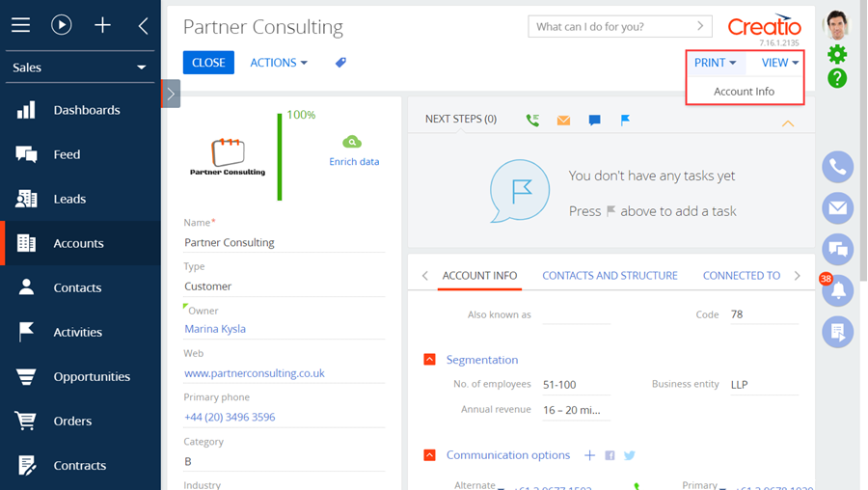
Task: Click the Enrich data cloud icon
Action: click(x=352, y=143)
